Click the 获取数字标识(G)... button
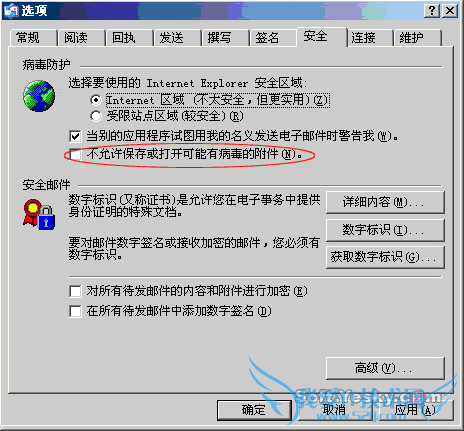The width and height of the screenshot is (464, 431). click(385, 257)
